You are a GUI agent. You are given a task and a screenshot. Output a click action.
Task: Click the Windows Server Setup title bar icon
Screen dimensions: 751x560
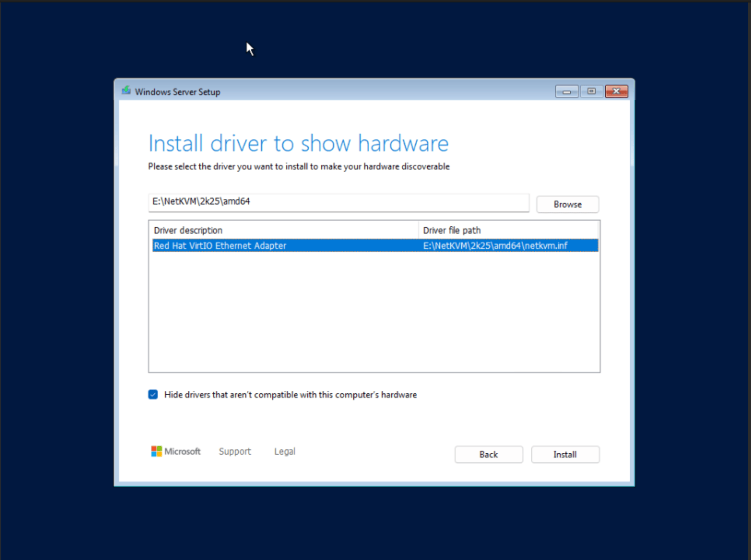(x=127, y=91)
